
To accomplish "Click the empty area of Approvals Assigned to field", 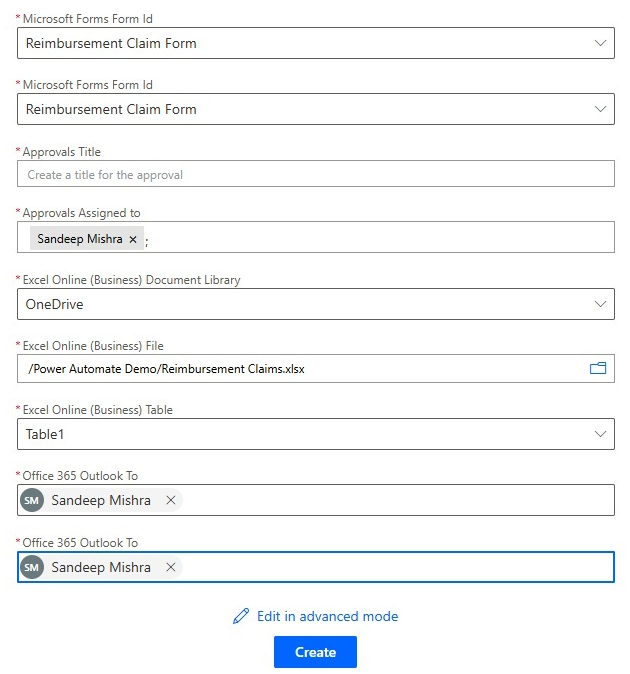I will (x=380, y=238).
